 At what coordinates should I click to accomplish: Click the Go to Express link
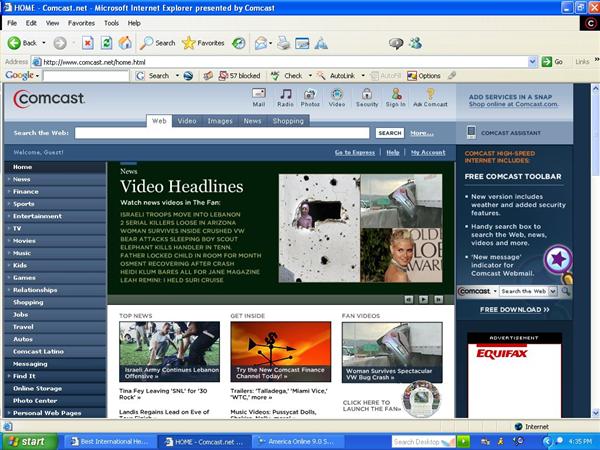tap(355, 152)
